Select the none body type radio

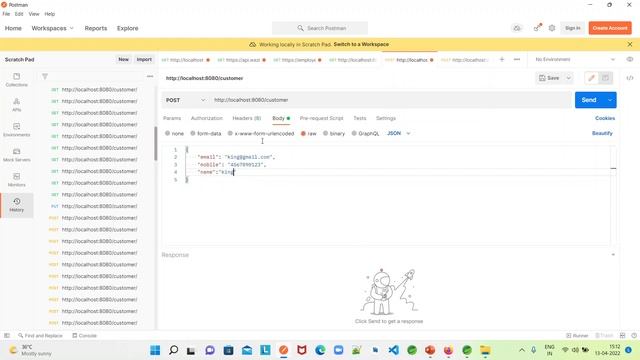167,133
